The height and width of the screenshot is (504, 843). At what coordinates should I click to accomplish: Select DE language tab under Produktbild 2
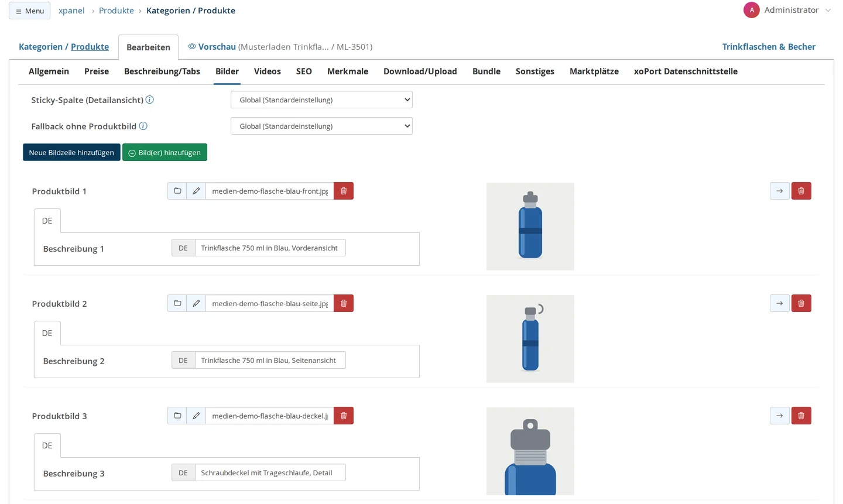coord(47,333)
